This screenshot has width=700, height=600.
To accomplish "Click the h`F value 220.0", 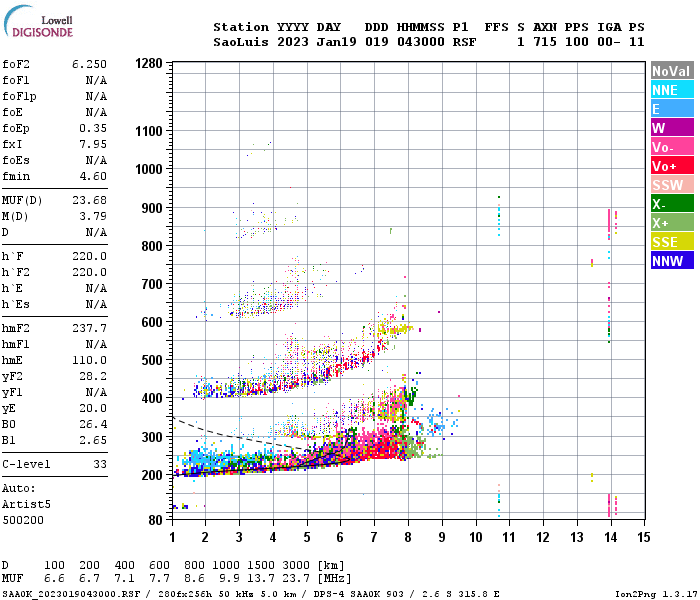I will coord(89,256).
